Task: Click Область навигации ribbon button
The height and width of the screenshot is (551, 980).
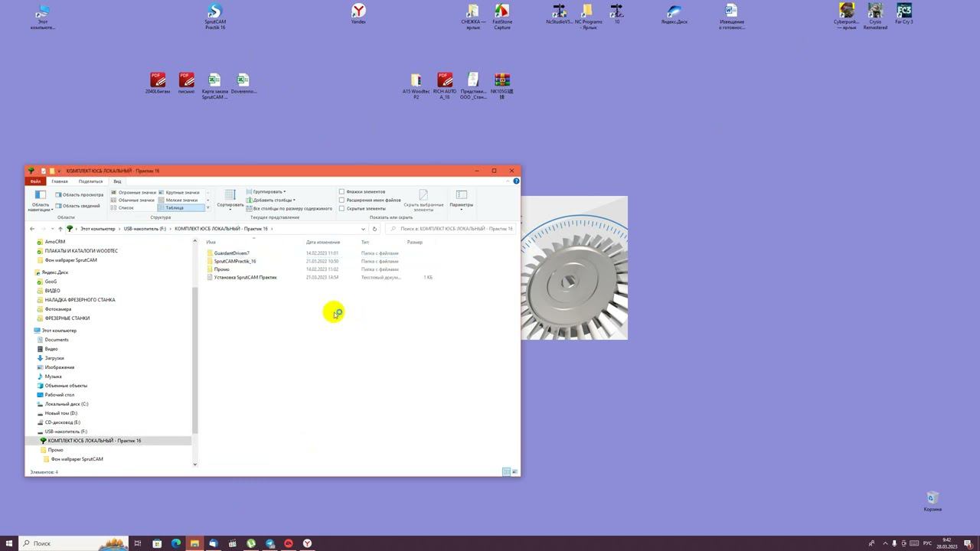Action: 40,201
